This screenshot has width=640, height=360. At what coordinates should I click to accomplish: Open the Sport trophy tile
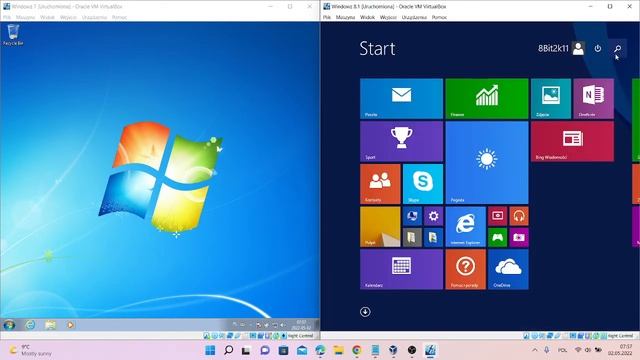(401, 141)
